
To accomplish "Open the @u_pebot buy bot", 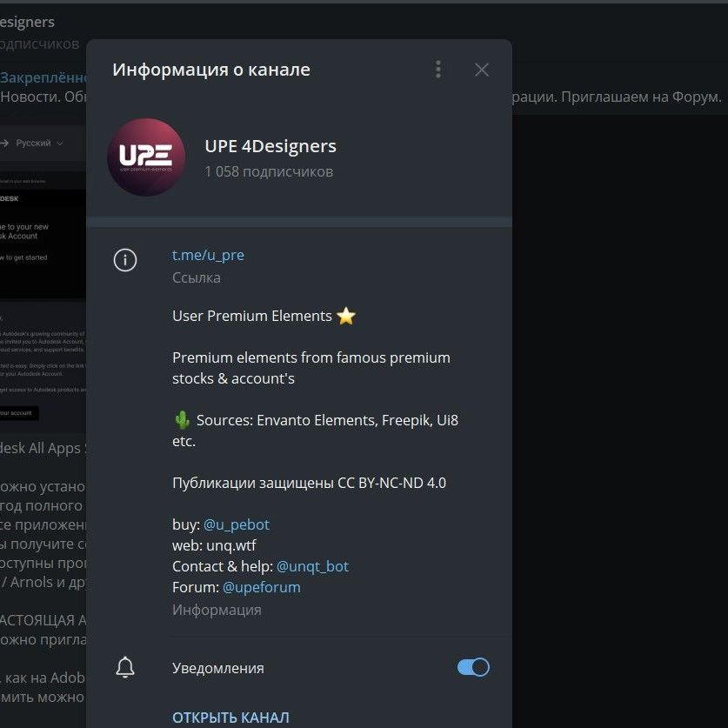I will tap(237, 524).
